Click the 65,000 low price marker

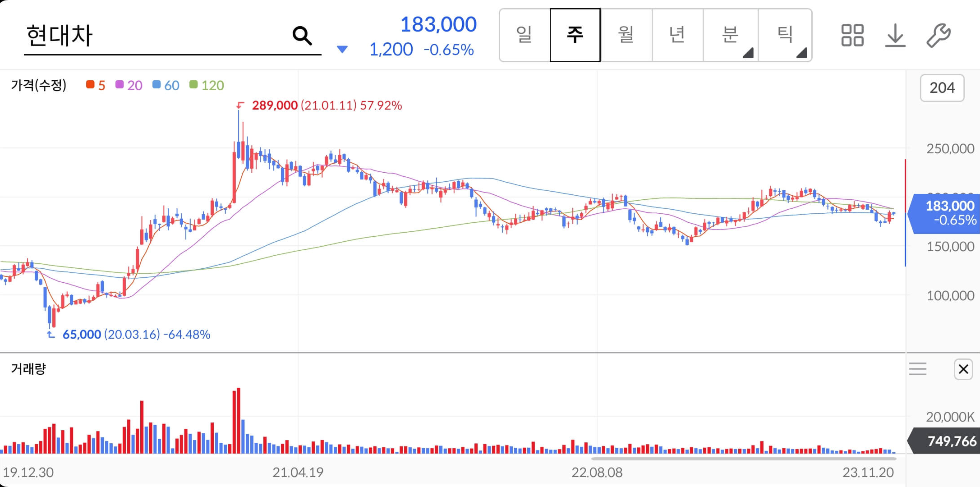[x=82, y=335]
